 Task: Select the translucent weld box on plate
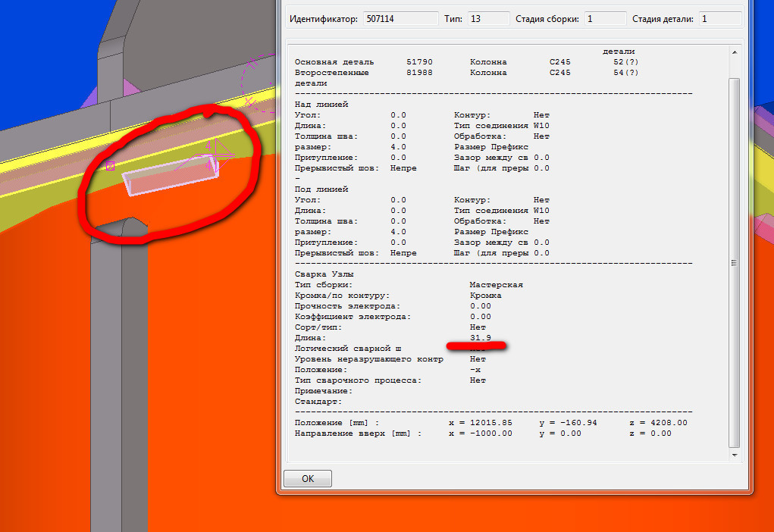171,178
